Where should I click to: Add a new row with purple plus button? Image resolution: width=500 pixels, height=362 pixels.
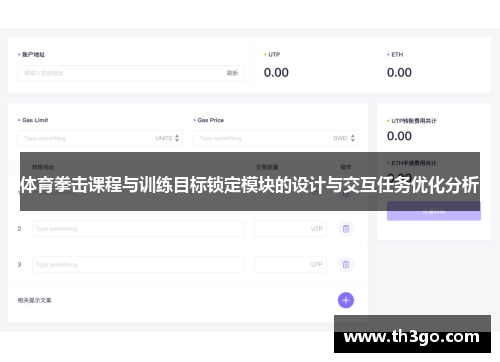click(346, 300)
